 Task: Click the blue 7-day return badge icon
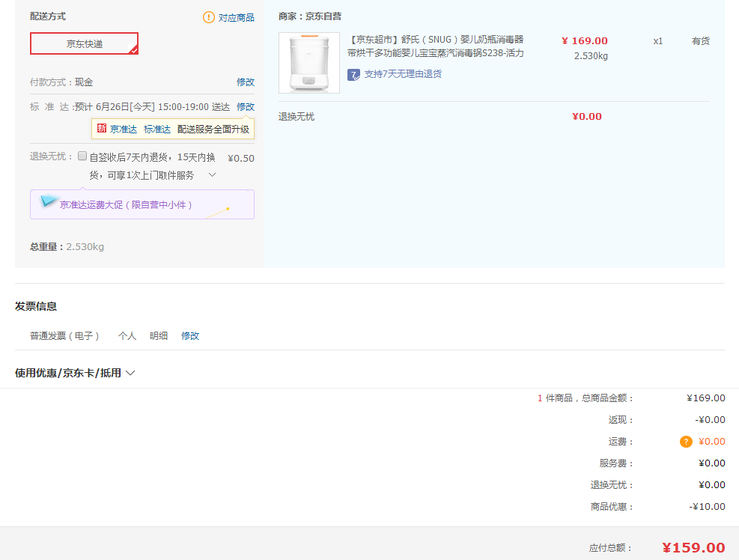[x=353, y=74]
